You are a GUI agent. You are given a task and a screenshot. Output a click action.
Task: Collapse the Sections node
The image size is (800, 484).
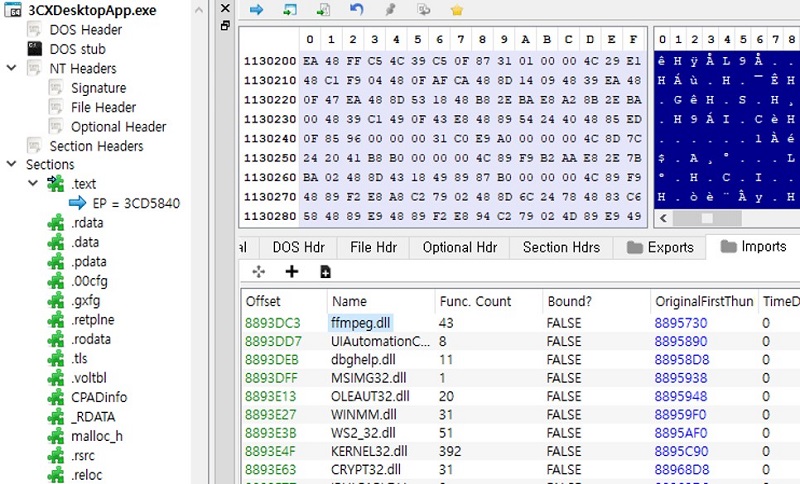(11, 164)
